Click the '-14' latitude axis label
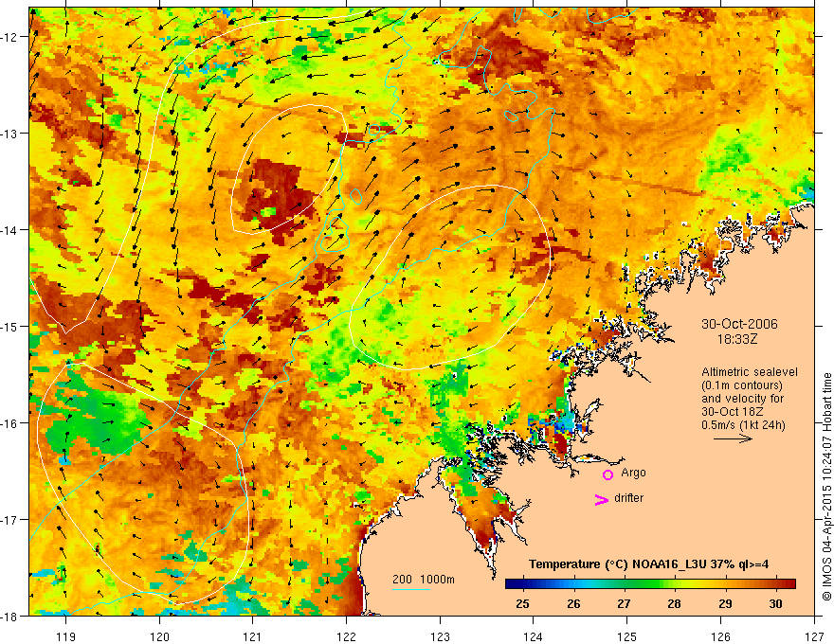The width and height of the screenshot is (834, 644). [x=9, y=230]
